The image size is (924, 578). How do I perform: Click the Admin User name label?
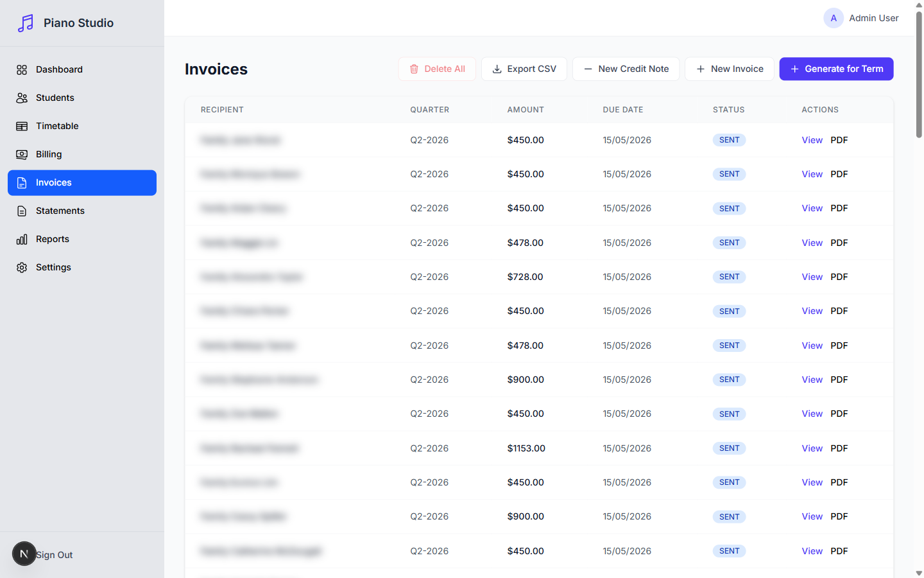coord(873,18)
